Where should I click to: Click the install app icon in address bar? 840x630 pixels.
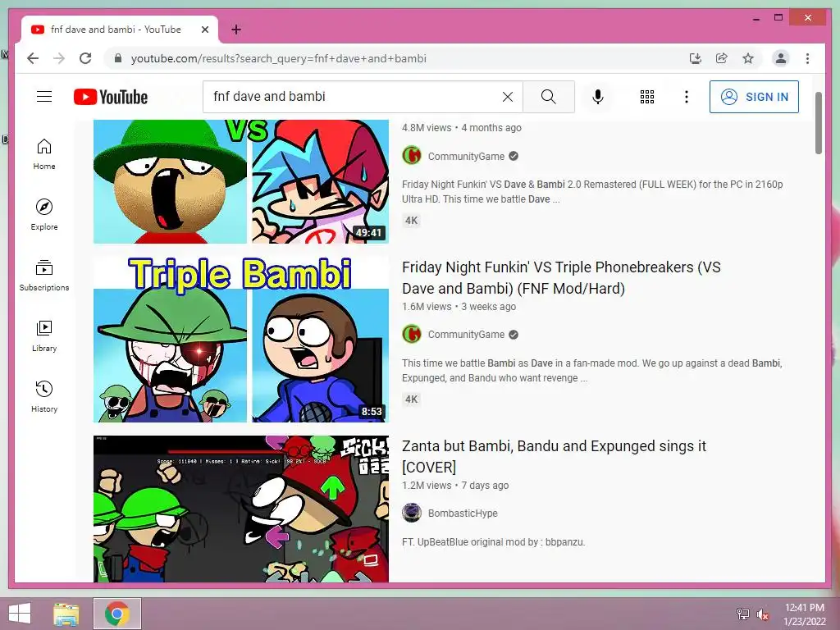[696, 58]
